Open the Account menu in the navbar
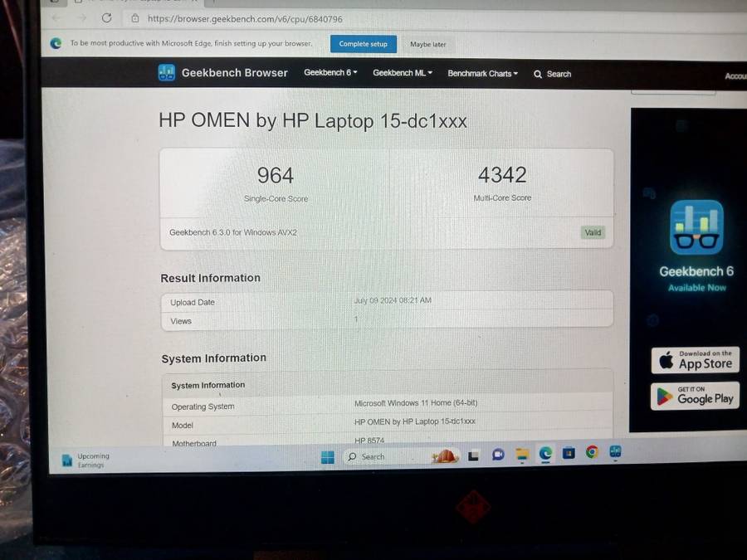Viewport: 747px width, 560px height. (735, 75)
